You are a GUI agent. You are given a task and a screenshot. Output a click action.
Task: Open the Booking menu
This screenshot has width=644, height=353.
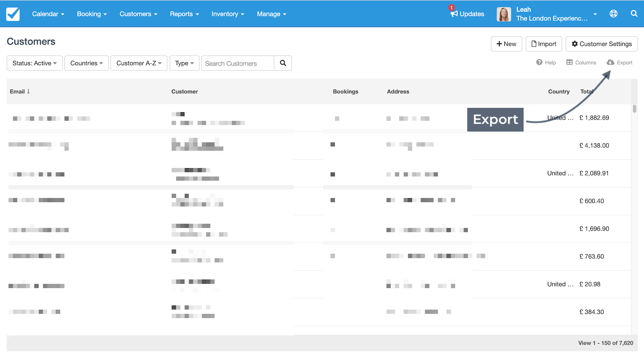point(92,14)
